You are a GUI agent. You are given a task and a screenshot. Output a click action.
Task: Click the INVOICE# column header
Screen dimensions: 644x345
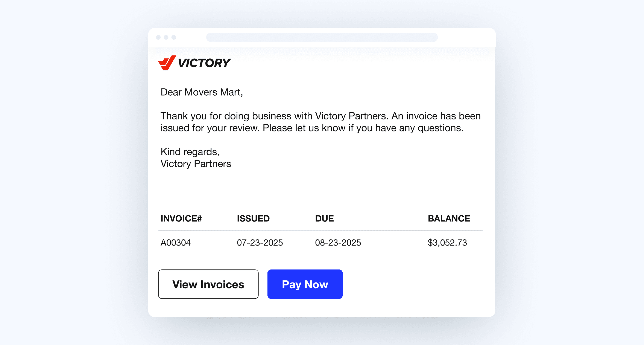(181, 218)
